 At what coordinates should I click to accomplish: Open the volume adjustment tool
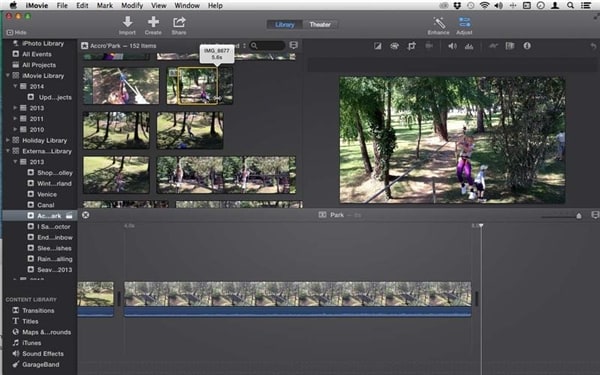452,46
